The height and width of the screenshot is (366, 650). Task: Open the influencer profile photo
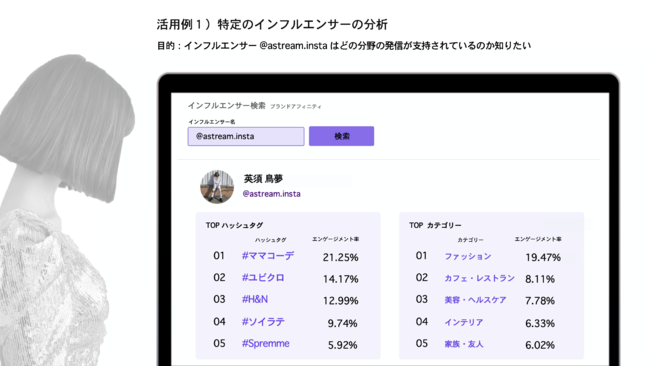217,187
